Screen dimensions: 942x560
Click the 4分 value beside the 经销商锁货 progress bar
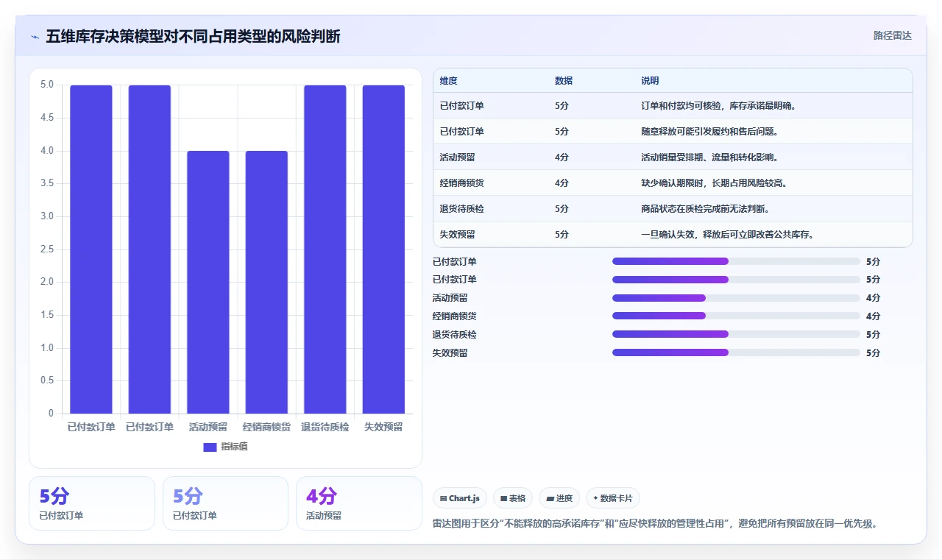coord(874,316)
